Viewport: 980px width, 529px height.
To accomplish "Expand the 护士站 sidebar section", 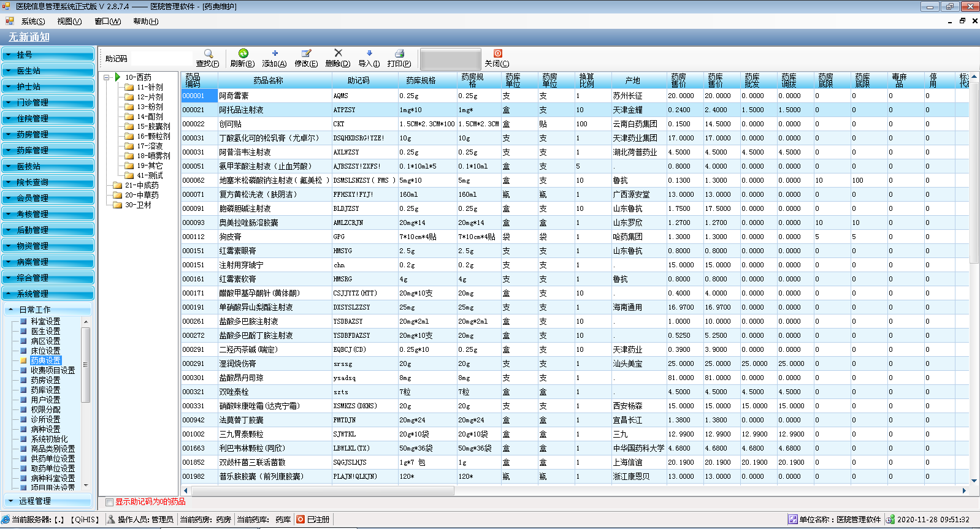I will (x=48, y=86).
